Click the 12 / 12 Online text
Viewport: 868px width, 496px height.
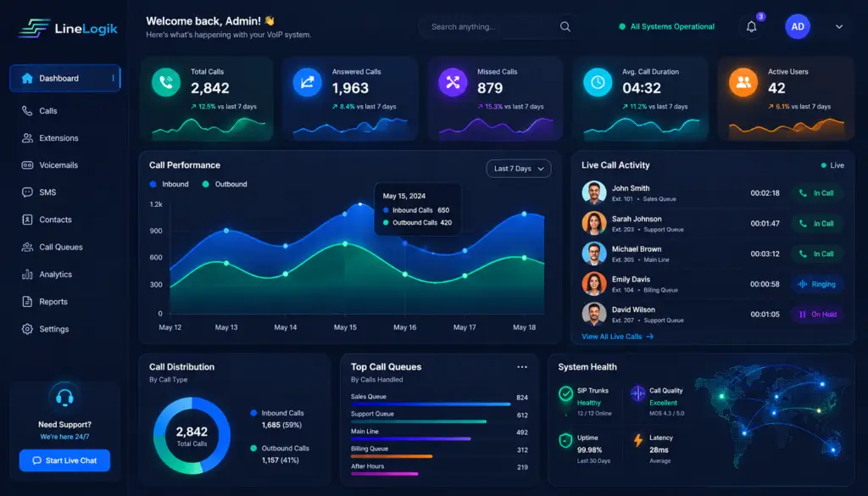[594, 414]
